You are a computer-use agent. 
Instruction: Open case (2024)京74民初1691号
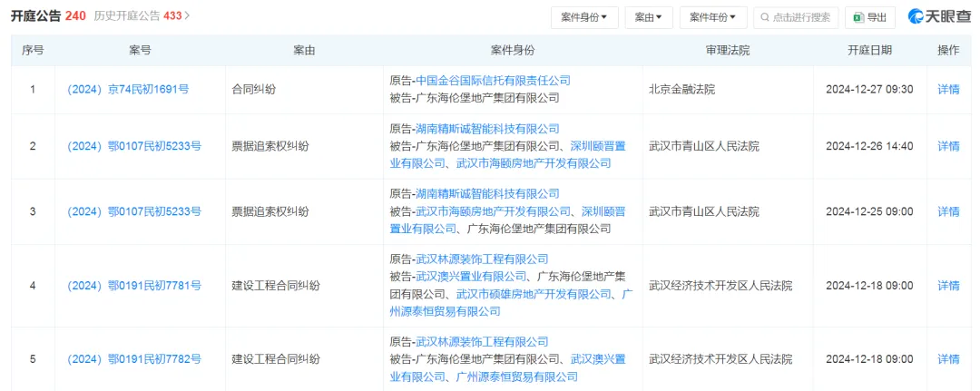[128, 90]
